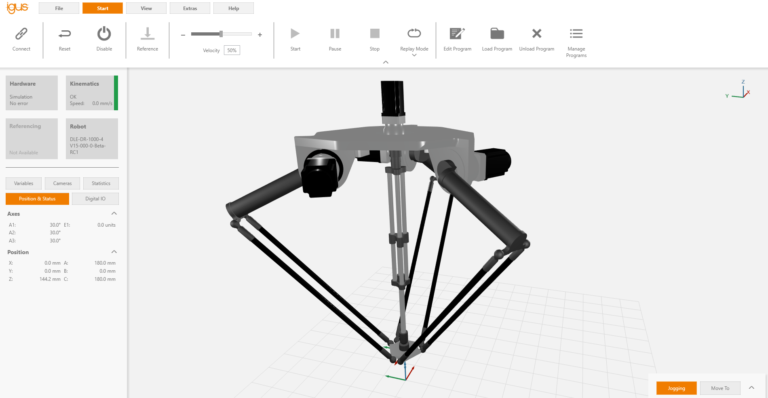This screenshot has height=398, width=768.
Task: Pause the program with the pause icon
Action: pos(335,33)
